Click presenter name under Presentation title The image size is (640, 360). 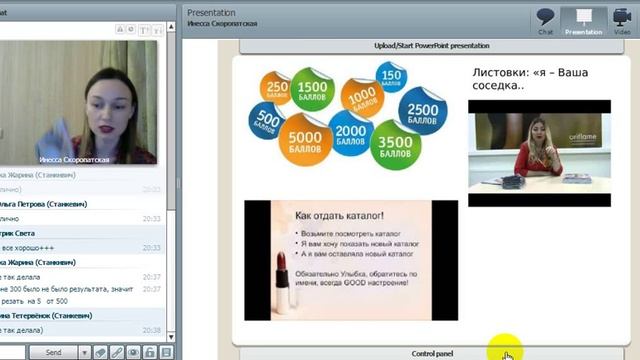[222, 24]
